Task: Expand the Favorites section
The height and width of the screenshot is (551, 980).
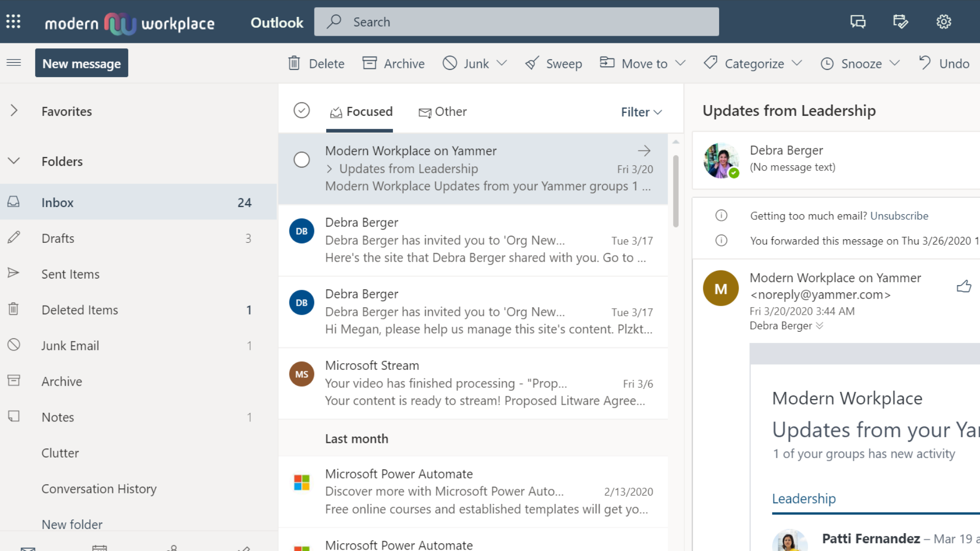Action: pos(14,111)
